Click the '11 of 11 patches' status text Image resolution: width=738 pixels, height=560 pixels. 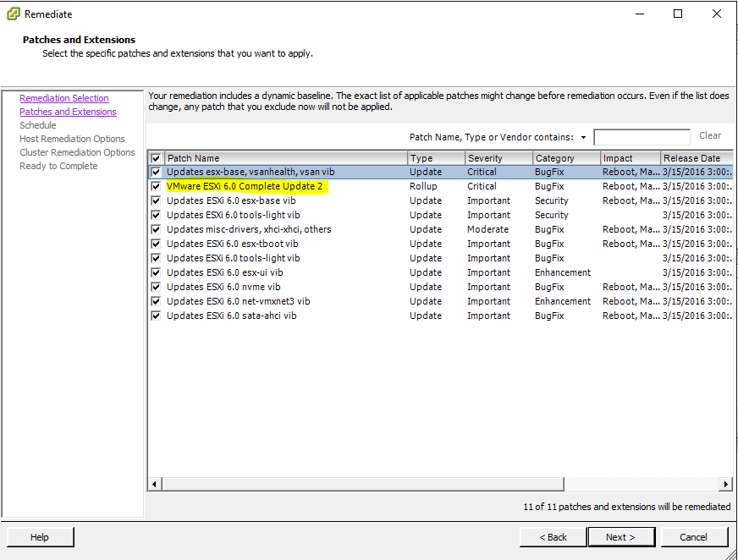(x=626, y=507)
